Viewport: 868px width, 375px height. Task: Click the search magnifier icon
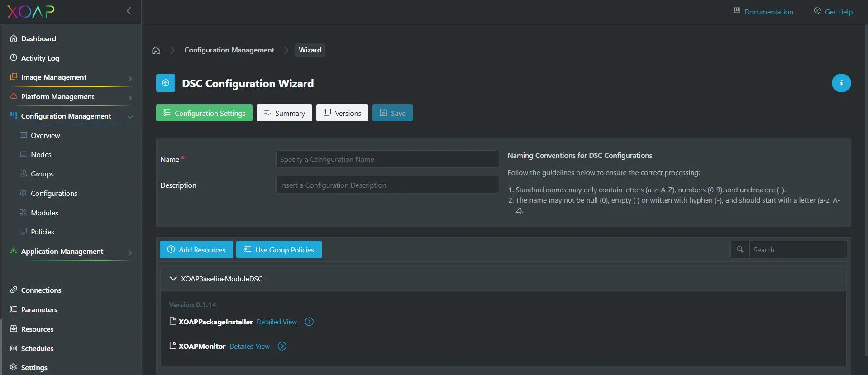point(740,250)
